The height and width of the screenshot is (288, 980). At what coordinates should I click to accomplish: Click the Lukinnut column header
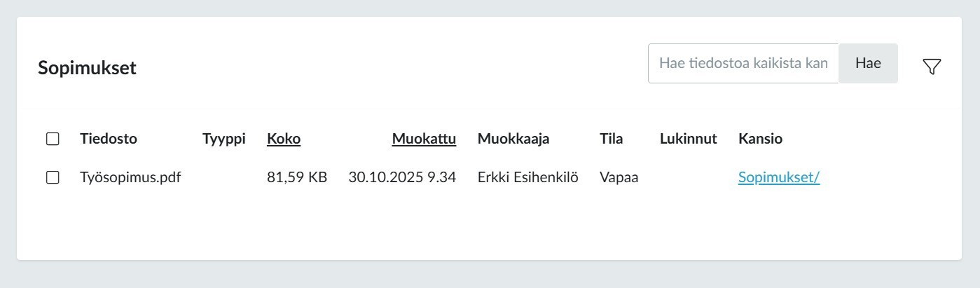[688, 139]
